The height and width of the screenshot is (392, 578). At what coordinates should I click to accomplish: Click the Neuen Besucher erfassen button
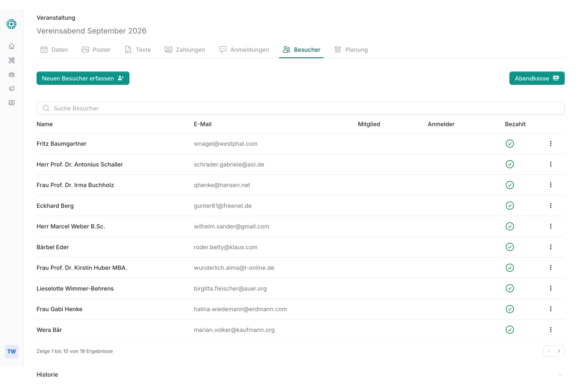83,78
